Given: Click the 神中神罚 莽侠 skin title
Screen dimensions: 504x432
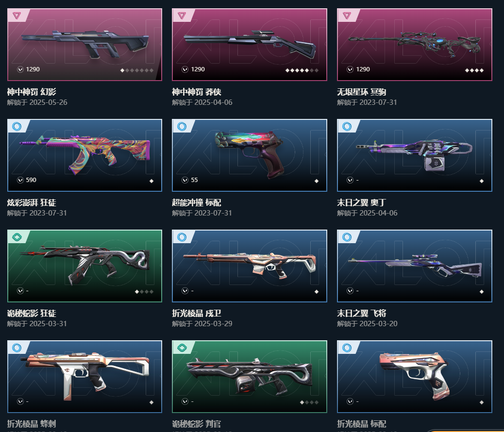Looking at the screenshot, I should point(196,92).
